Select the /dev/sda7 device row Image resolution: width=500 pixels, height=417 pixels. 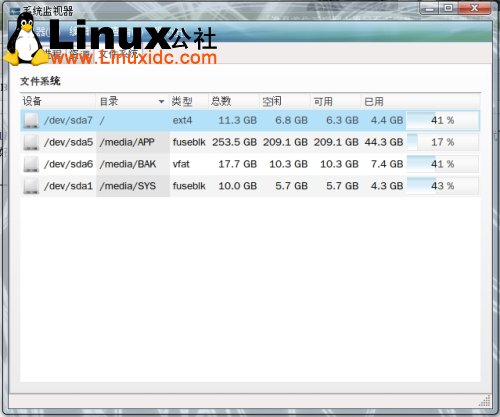pyautogui.click(x=250, y=120)
